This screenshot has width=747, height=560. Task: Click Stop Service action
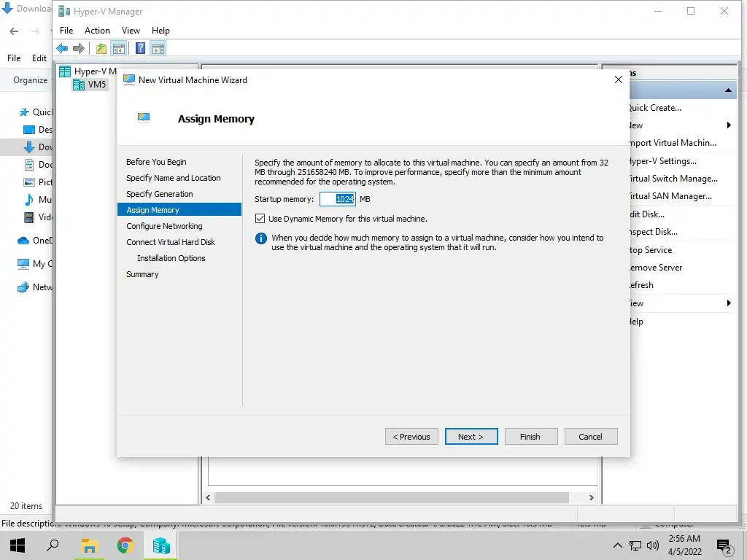pyautogui.click(x=651, y=250)
